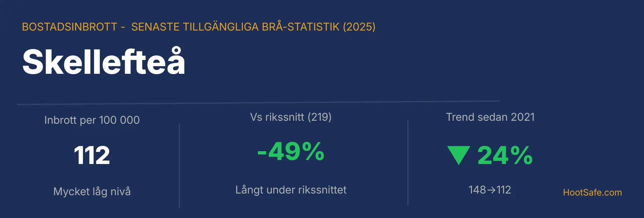Select the Trend sedan 2021 label
The height and width of the screenshot is (218, 644).
[x=490, y=117]
